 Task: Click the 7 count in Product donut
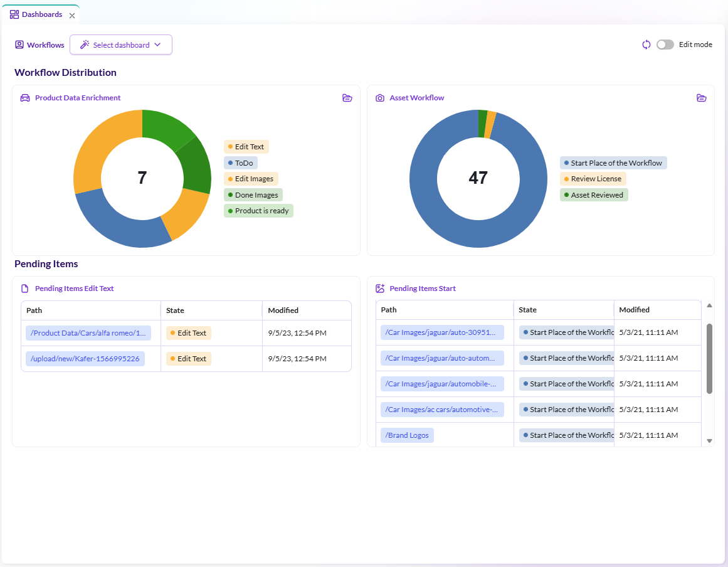coord(142,178)
